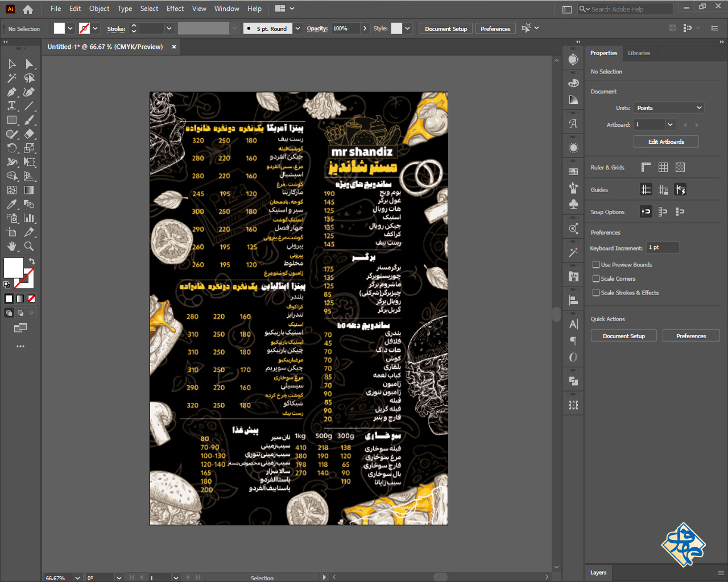Image resolution: width=728 pixels, height=582 pixels.
Task: Open the workspace switcher dropdown
Action: (x=285, y=9)
